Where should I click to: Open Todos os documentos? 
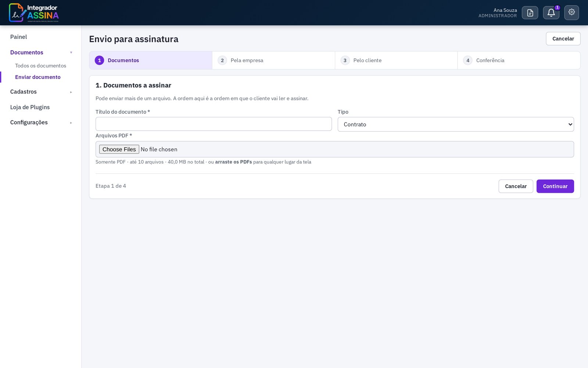pyautogui.click(x=40, y=66)
